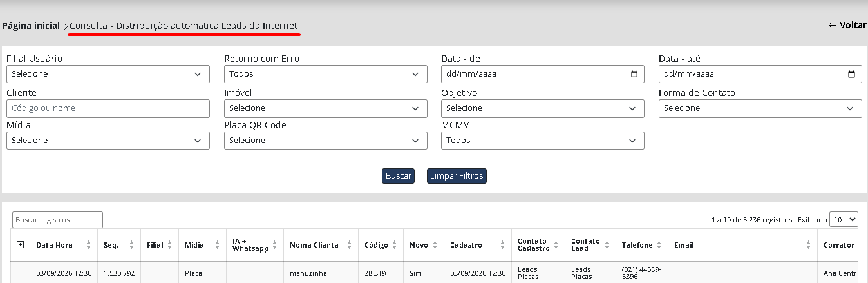This screenshot has width=868, height=283.
Task: Open Filial Usuário dropdown
Action: 108,74
